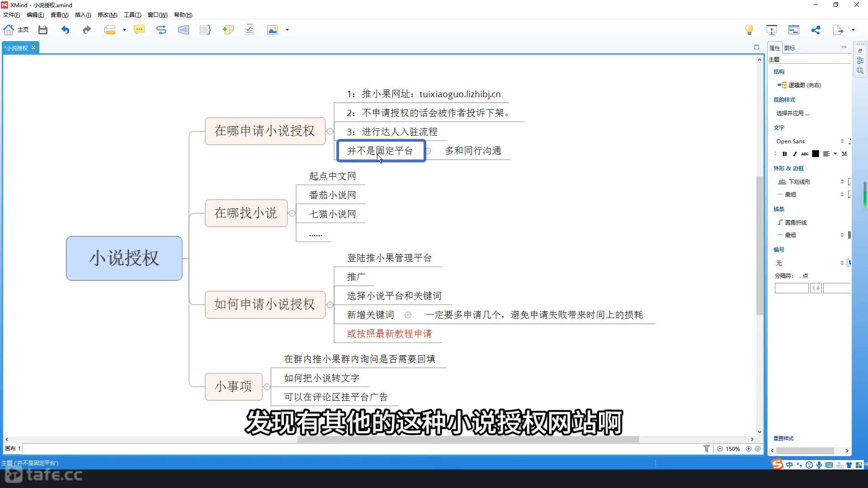Undo the last action
The height and width of the screenshot is (488, 868).
point(66,30)
